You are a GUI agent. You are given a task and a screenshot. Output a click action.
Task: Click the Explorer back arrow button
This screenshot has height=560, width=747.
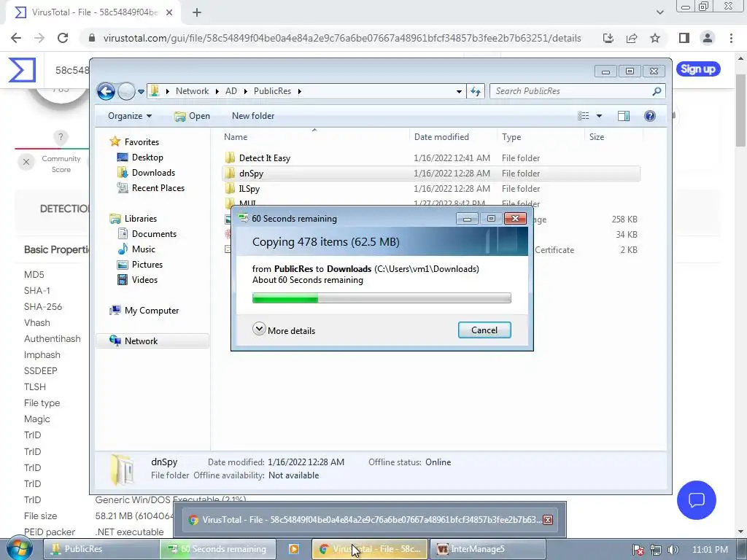click(x=106, y=91)
